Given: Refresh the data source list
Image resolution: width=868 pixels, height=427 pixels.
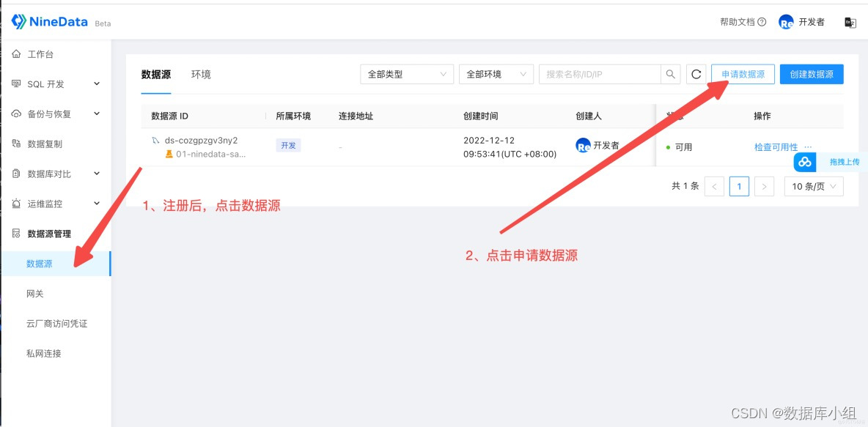Looking at the screenshot, I should point(696,74).
